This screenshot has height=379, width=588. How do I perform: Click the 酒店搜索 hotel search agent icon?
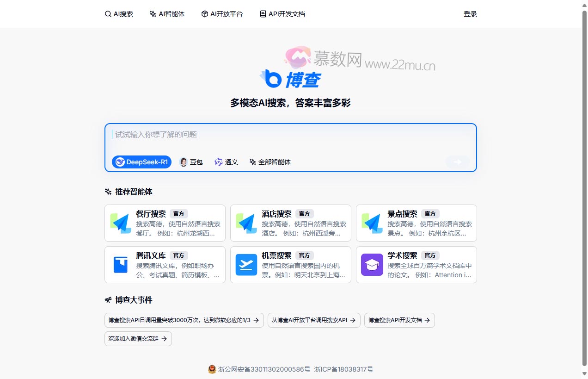(246, 223)
